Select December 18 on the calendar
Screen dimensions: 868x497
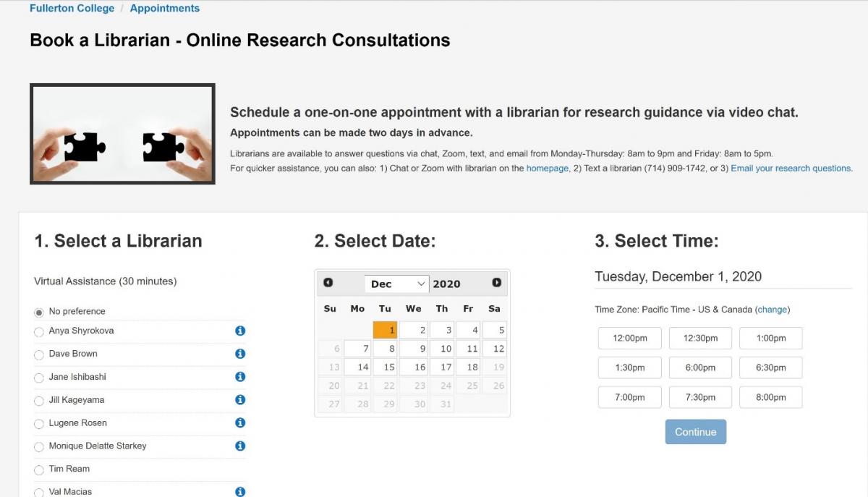pos(468,367)
